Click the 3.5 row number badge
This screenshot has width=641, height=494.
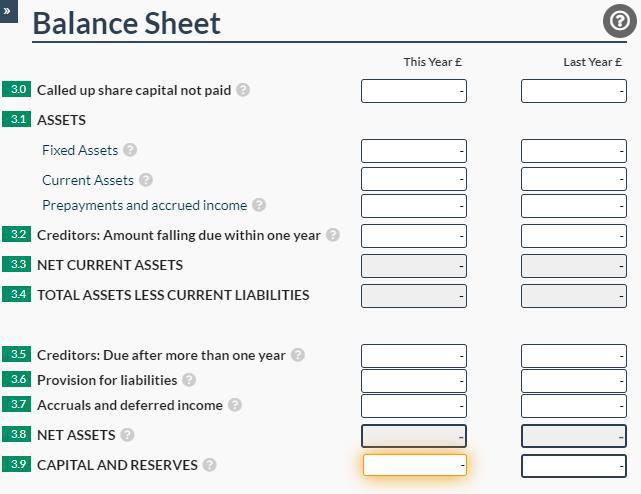pyautogui.click(x=16, y=354)
